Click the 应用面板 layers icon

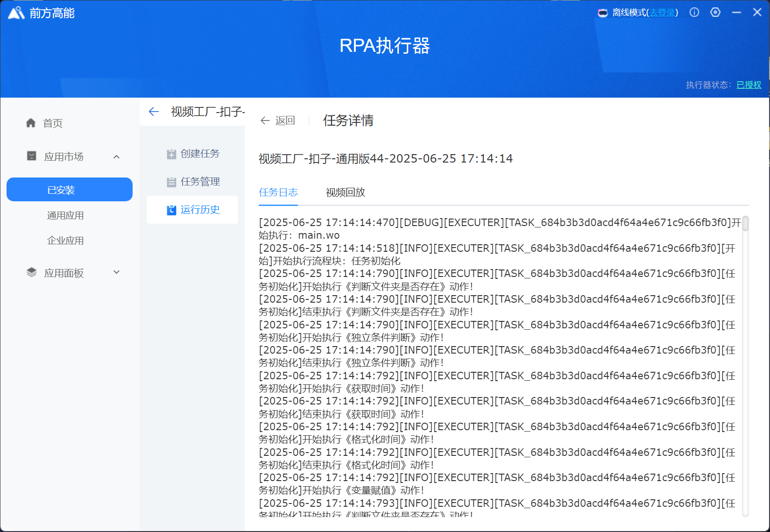(x=31, y=273)
